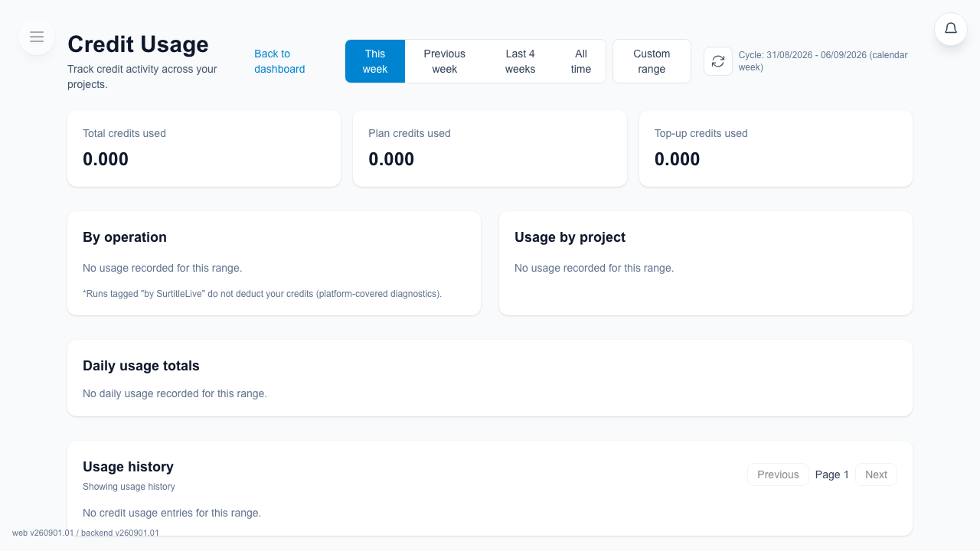Image resolution: width=980 pixels, height=551 pixels.
Task: Click the Daily usage totals heading
Action: point(141,366)
